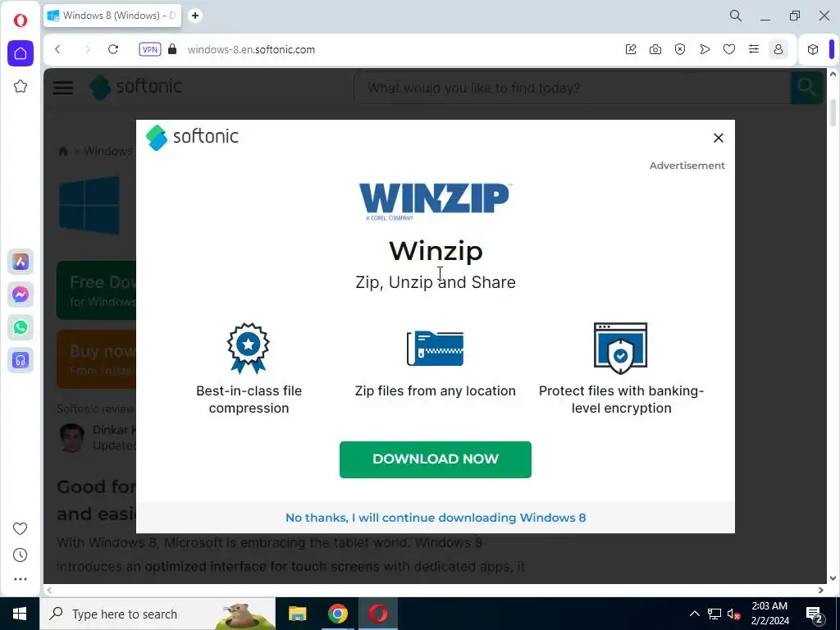Click the taskbar search box

pos(157,614)
